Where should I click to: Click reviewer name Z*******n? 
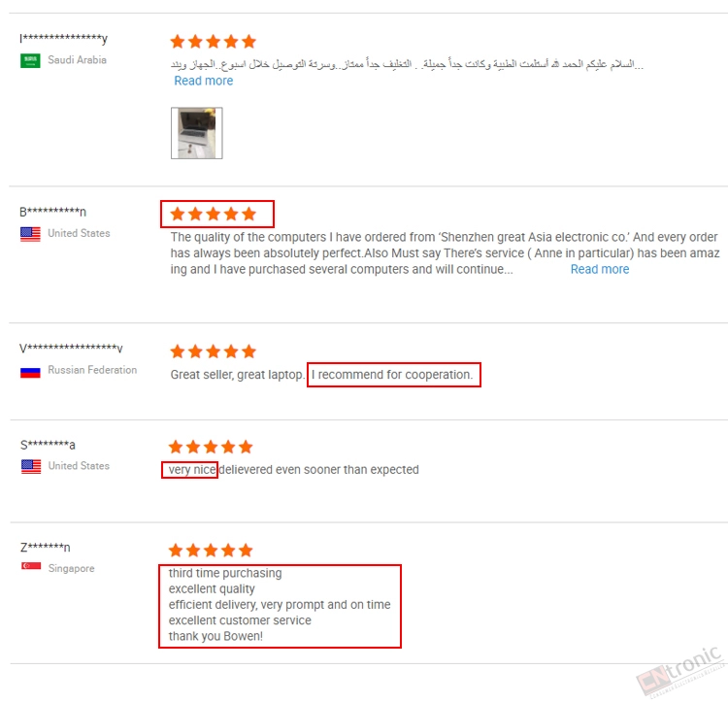[45, 548]
